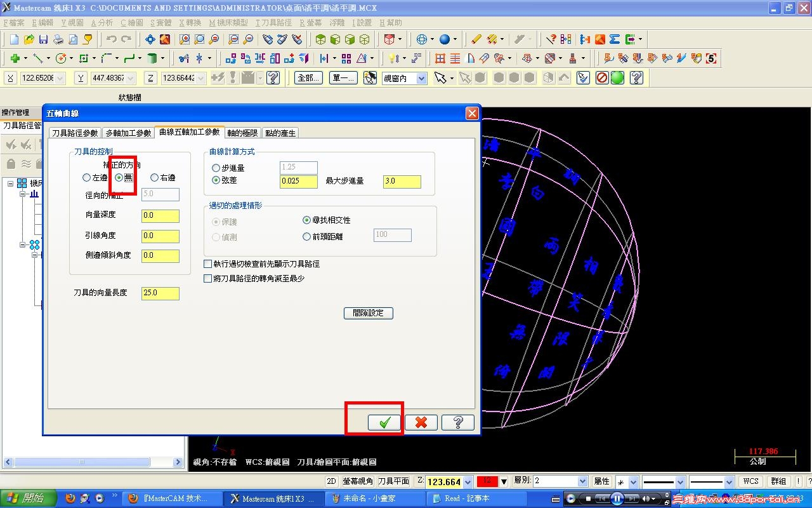Click the green plus create point icon
Image resolution: width=812 pixels, height=508 pixels.
(x=15, y=58)
